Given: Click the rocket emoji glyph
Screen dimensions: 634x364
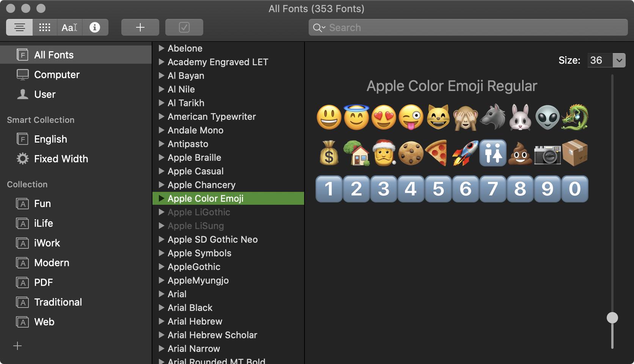Looking at the screenshot, I should (466, 153).
